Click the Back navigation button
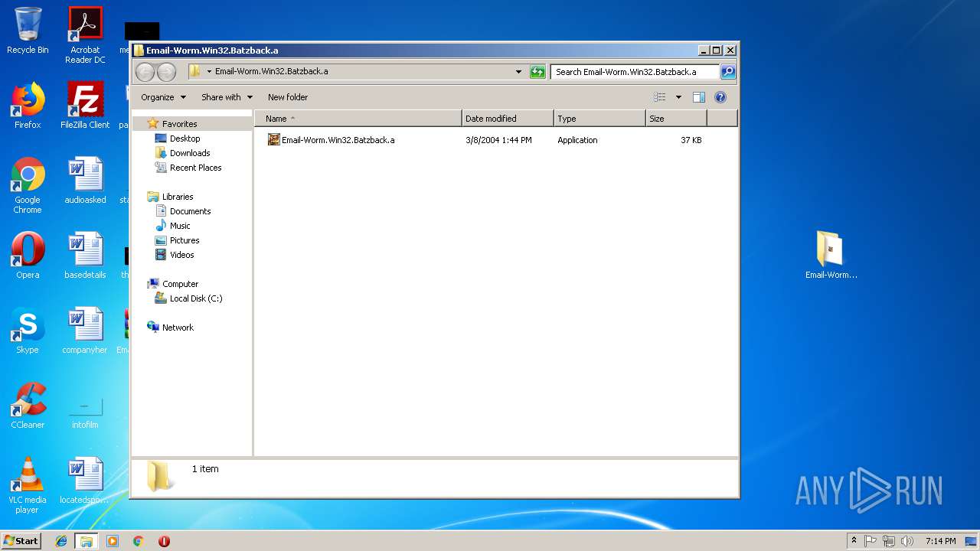This screenshot has height=551, width=980. pos(145,72)
